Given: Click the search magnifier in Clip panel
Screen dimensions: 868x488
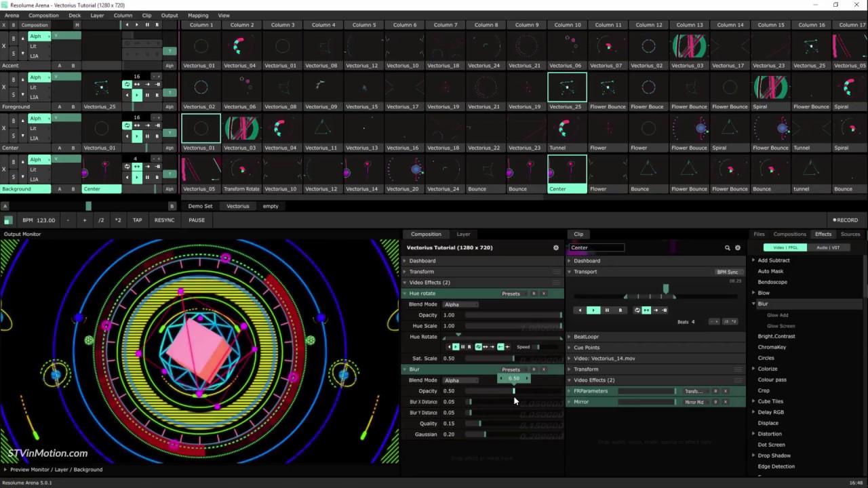Looking at the screenshot, I should [x=728, y=248].
